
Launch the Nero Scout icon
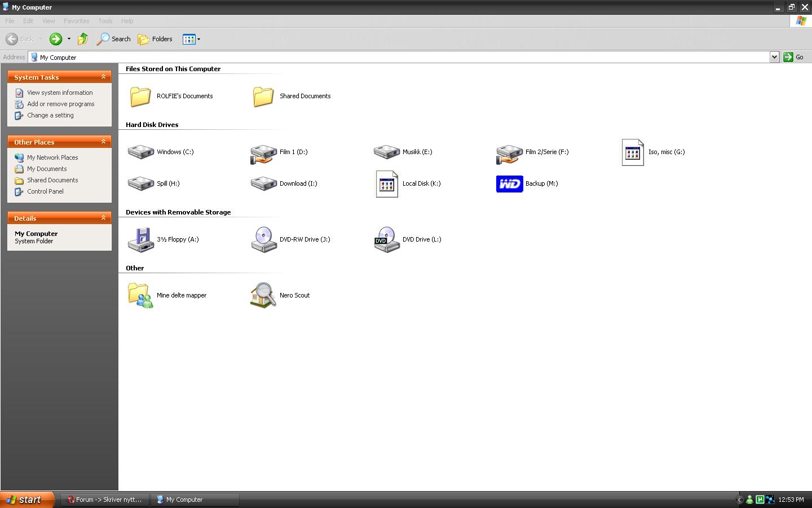263,295
